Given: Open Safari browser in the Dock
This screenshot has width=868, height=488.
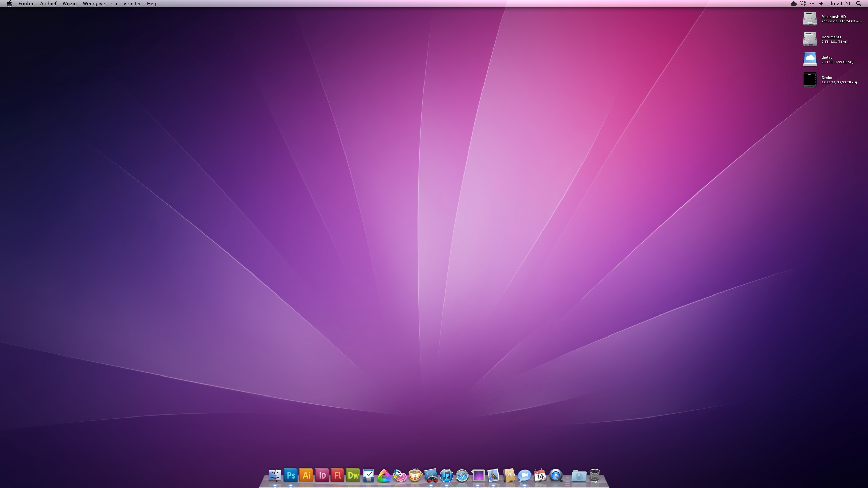Looking at the screenshot, I should 462,476.
